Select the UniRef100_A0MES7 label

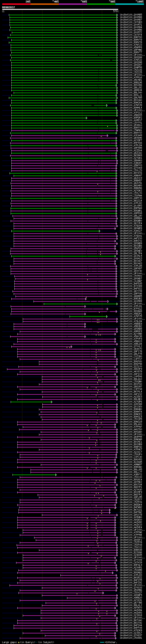click(x=131, y=120)
